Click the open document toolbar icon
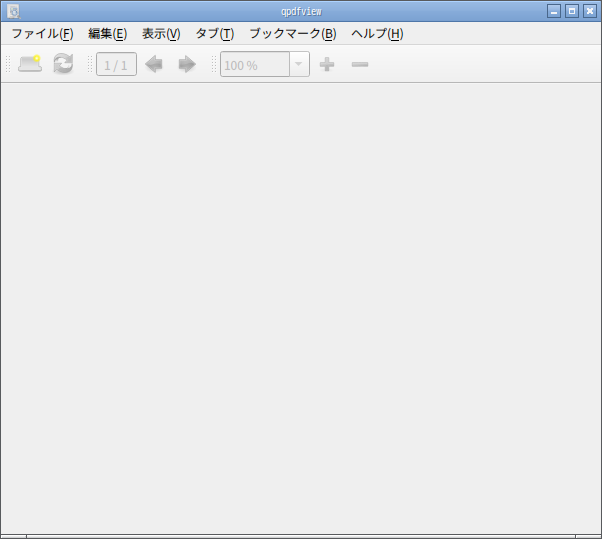The width and height of the screenshot is (602, 539). [x=30, y=64]
